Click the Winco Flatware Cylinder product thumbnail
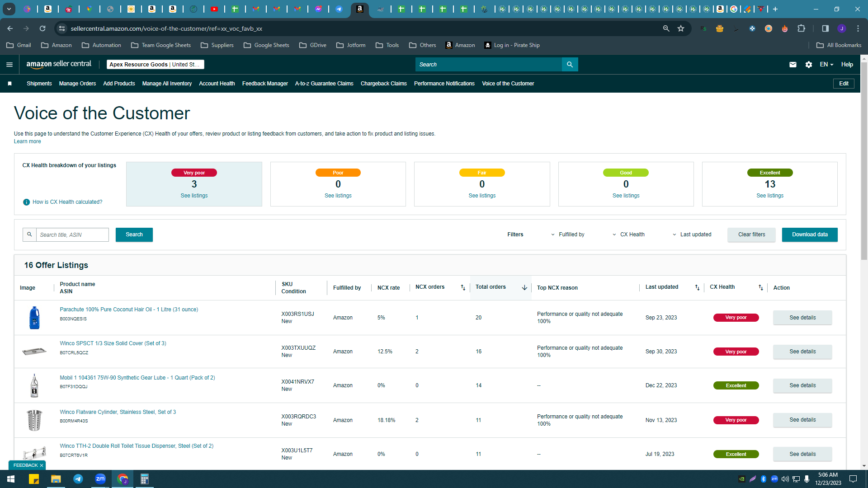Image resolution: width=868 pixels, height=488 pixels. pyautogui.click(x=34, y=420)
